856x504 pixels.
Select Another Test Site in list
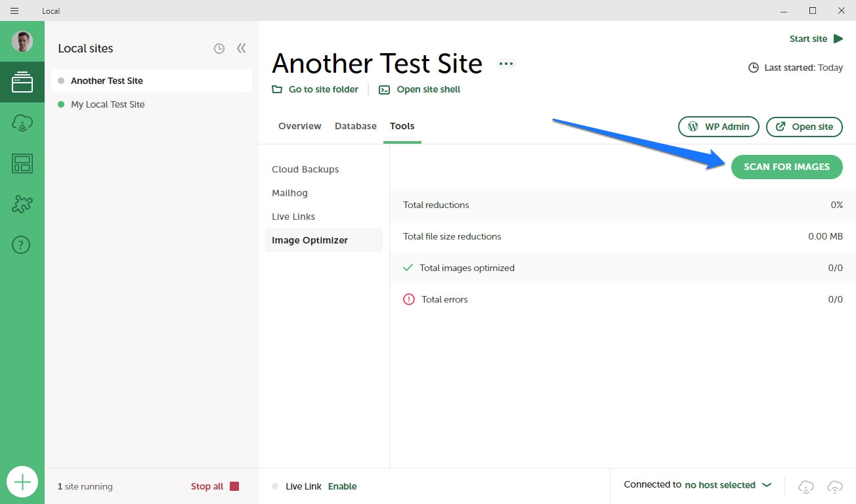(x=152, y=81)
